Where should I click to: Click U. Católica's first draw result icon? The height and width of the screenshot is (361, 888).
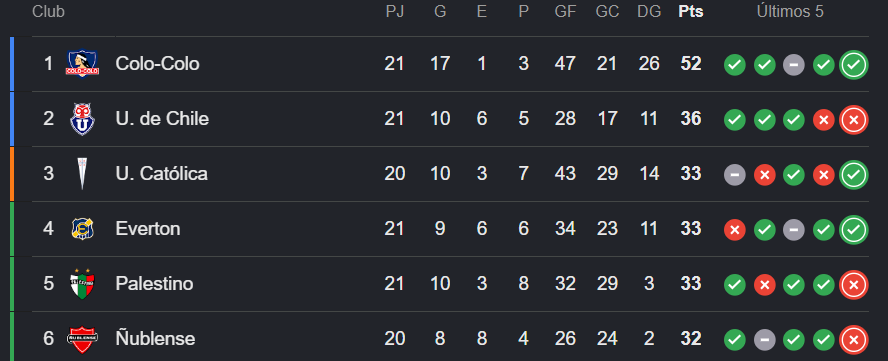coord(735,175)
